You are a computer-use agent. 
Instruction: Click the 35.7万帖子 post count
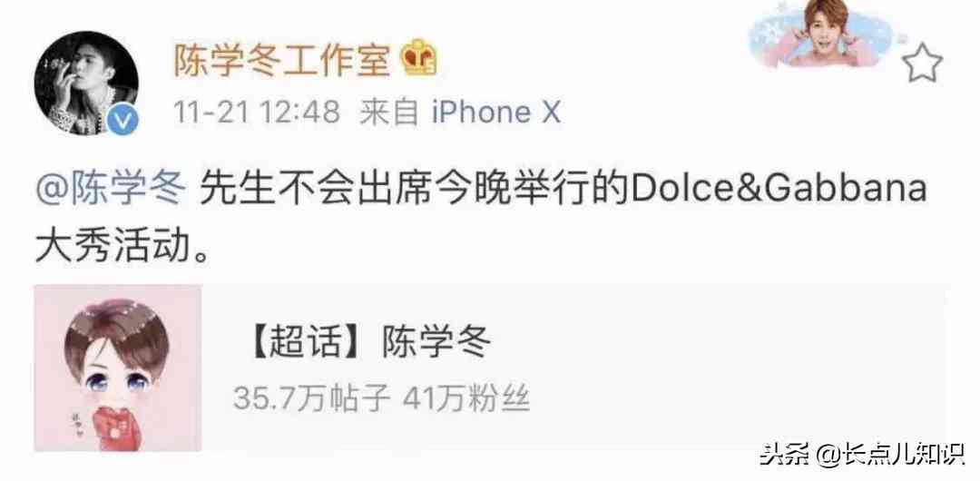pos(312,398)
